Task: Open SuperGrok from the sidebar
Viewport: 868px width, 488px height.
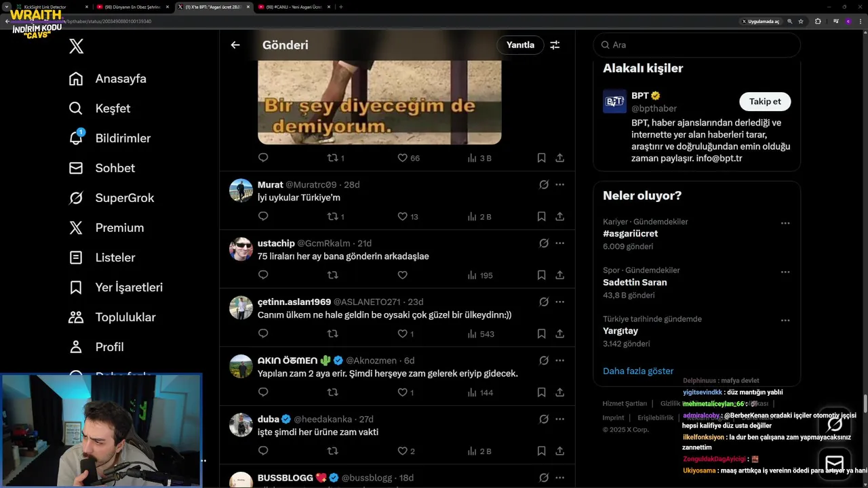Action: [x=111, y=198]
